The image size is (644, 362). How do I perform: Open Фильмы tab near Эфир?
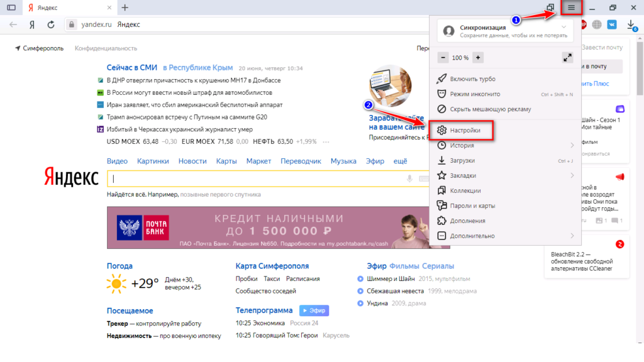[404, 266]
